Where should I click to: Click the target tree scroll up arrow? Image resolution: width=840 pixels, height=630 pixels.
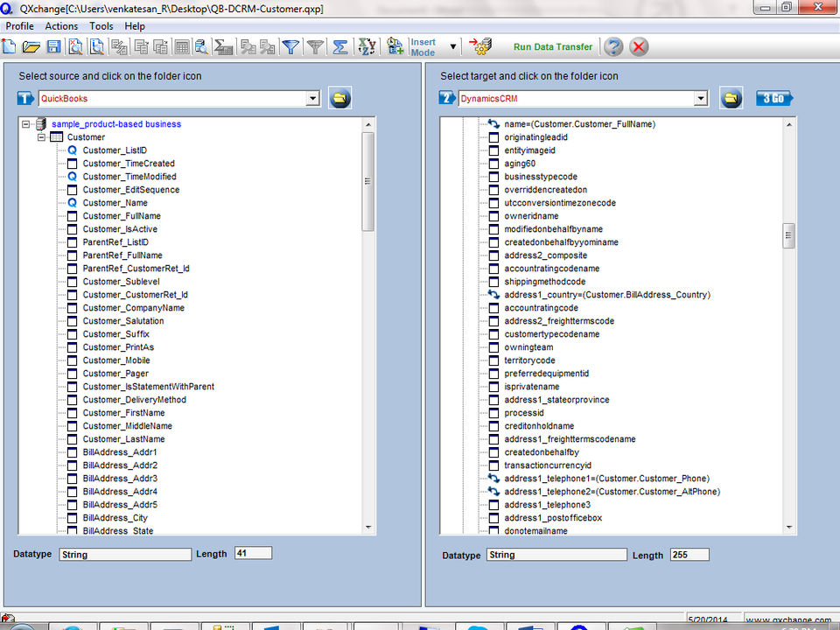(789, 124)
